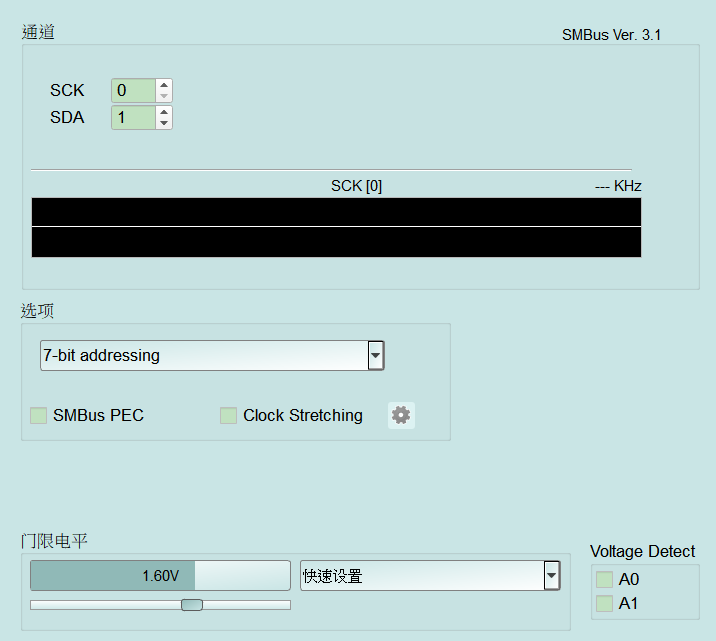Decrease the SCK channel value
716x641 pixels.
click(x=163, y=96)
